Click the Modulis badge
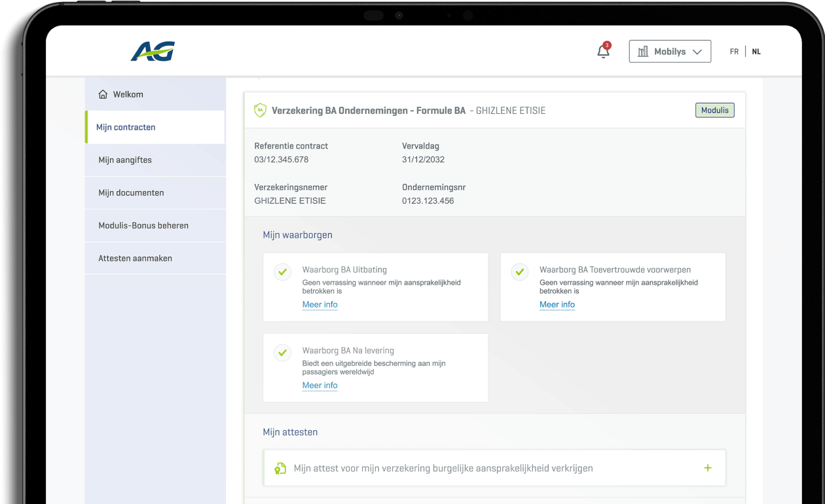Image resolution: width=825 pixels, height=504 pixels. 715,110
